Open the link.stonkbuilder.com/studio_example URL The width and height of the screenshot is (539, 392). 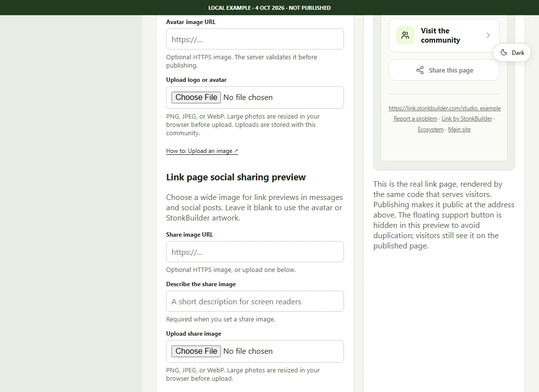(x=444, y=108)
